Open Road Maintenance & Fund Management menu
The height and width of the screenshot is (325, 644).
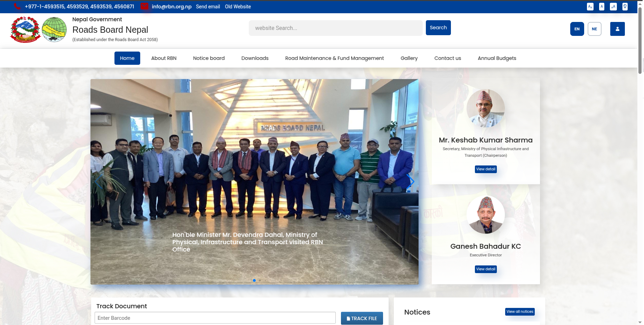(334, 58)
